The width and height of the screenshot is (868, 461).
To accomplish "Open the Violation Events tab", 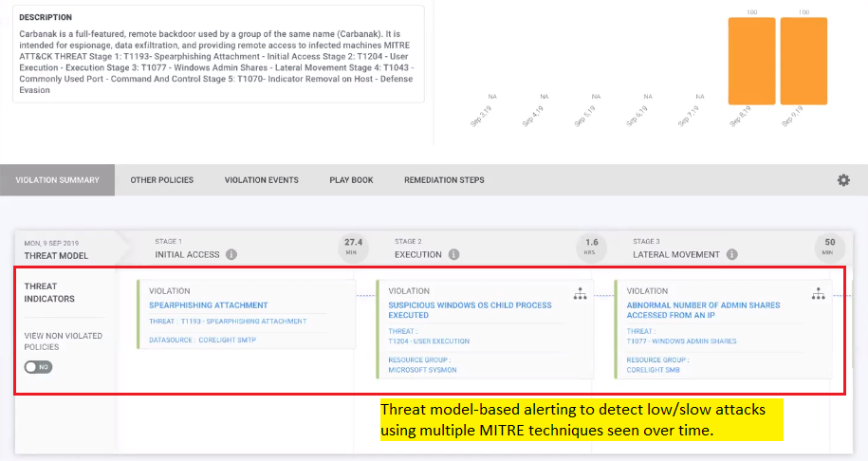I will (x=261, y=180).
